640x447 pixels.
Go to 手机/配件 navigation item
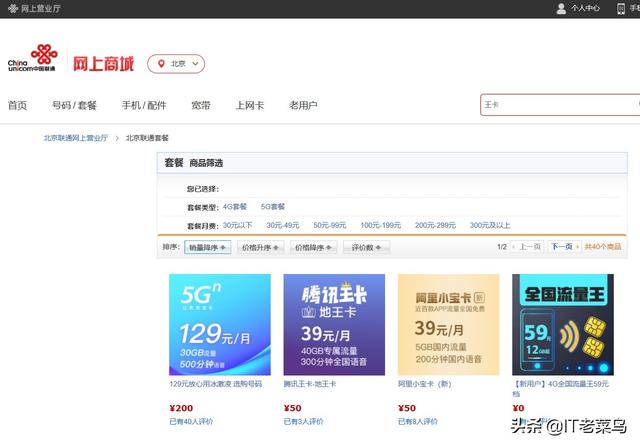click(x=144, y=105)
